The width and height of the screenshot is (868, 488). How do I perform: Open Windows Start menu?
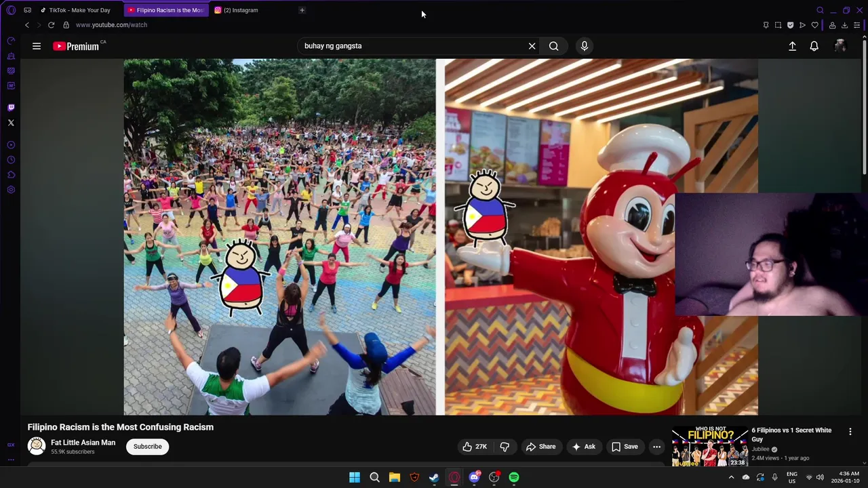(x=355, y=477)
